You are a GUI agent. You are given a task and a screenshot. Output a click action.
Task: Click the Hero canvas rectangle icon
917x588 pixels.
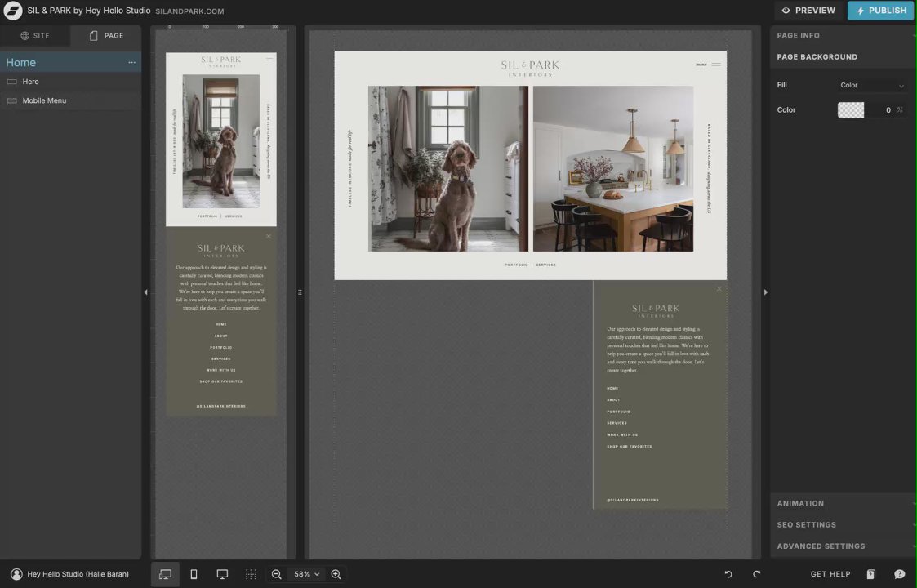[x=11, y=82]
